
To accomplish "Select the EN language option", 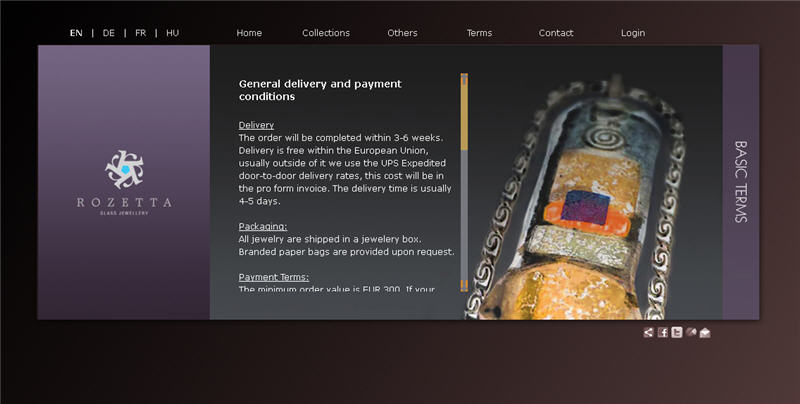I will 76,33.
